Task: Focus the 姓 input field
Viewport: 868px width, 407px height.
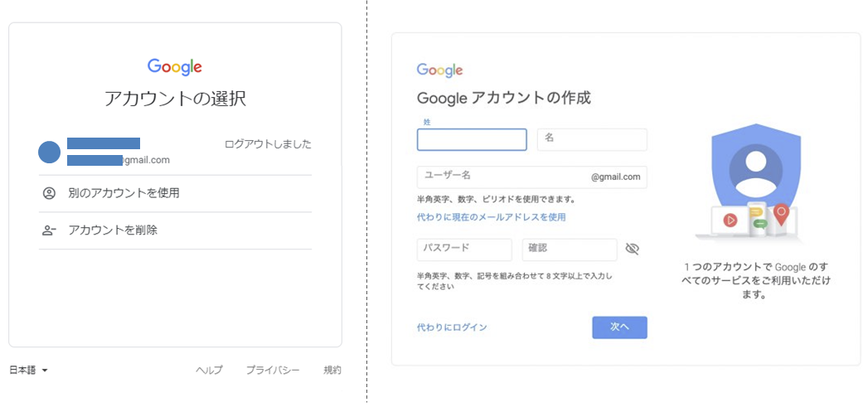Action: (472, 139)
